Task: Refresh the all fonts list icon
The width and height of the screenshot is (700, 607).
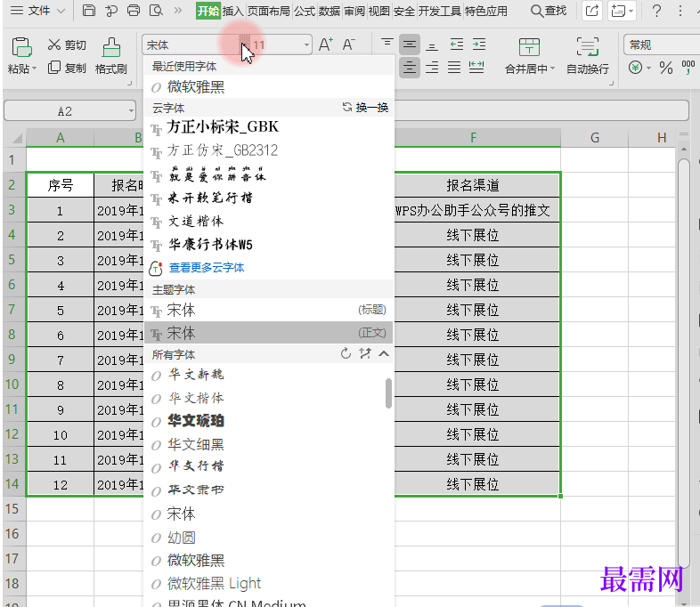Action: tap(346, 354)
